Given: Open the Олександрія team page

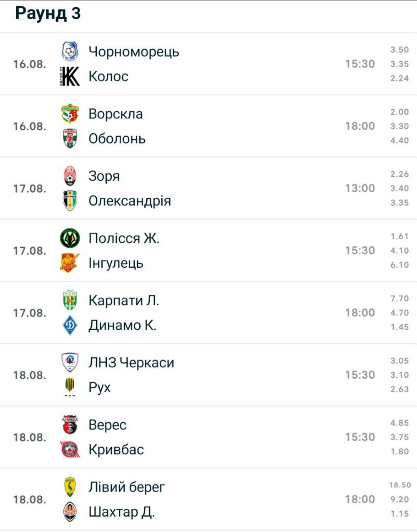Looking at the screenshot, I should [x=130, y=201].
